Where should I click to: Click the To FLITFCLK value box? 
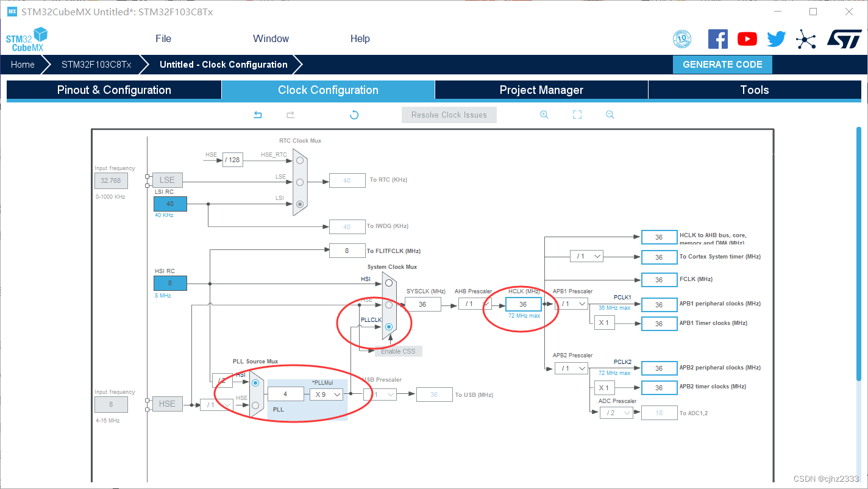pyautogui.click(x=347, y=250)
